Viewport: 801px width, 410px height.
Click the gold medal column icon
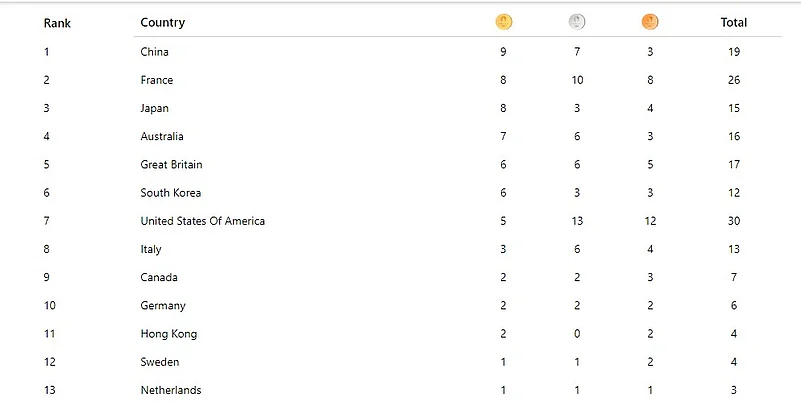[x=503, y=22]
